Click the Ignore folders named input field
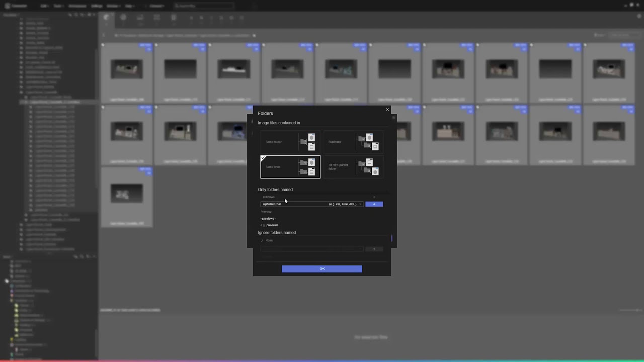The height and width of the screenshot is (362, 644). [x=311, y=249]
